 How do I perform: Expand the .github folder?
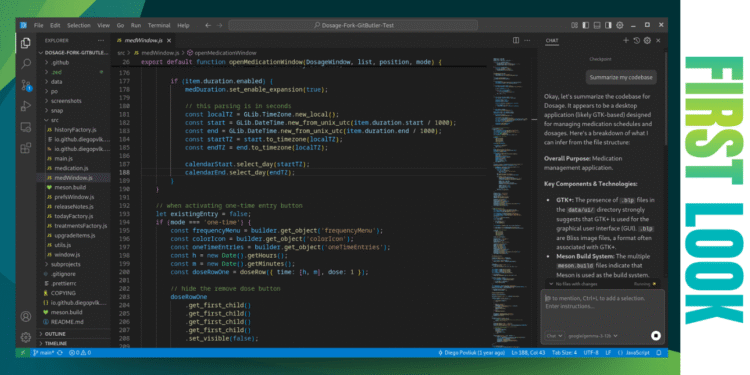coord(74,63)
